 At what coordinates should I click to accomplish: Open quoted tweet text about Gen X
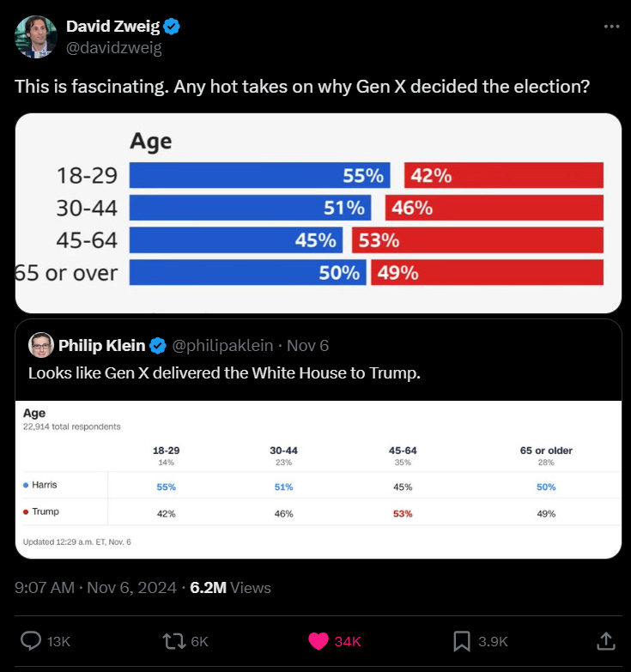pyautogui.click(x=224, y=373)
